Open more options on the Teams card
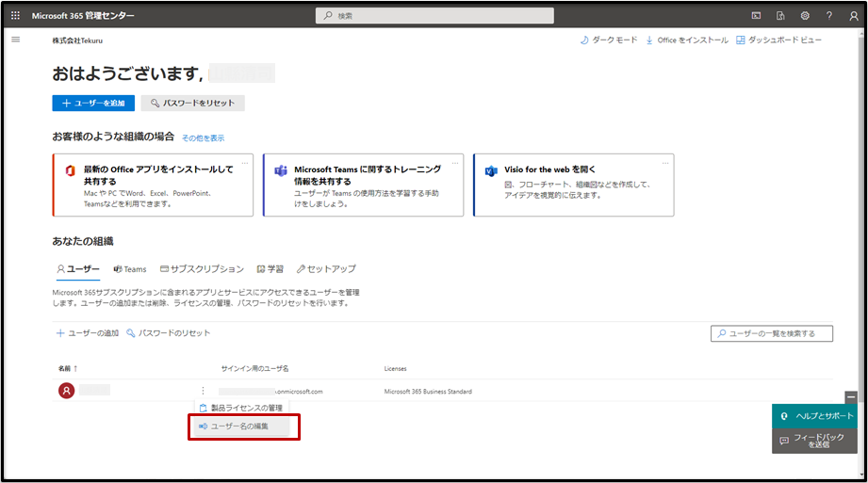Image resolution: width=868 pixels, height=483 pixels. coord(455,163)
